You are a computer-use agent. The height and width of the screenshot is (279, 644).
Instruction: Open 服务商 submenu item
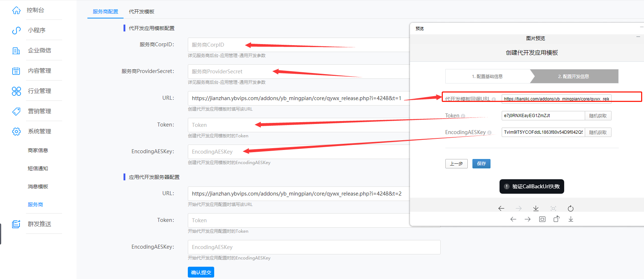click(35, 205)
